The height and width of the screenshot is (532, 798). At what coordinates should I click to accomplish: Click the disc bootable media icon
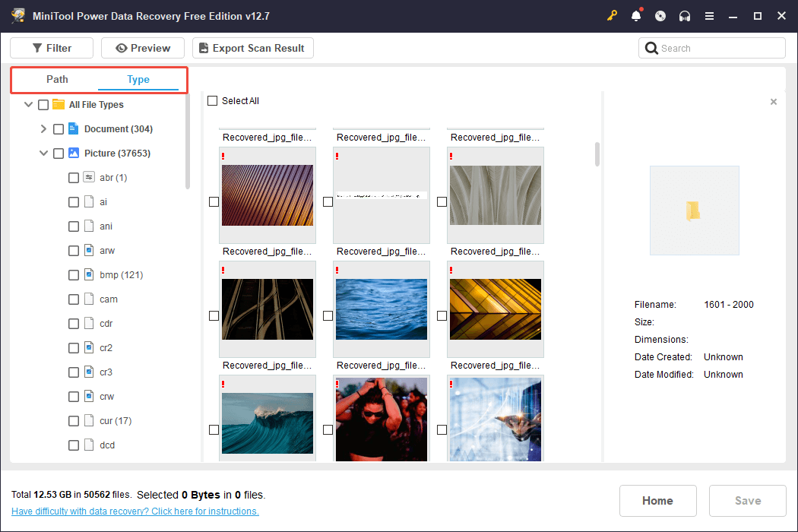tap(660, 16)
